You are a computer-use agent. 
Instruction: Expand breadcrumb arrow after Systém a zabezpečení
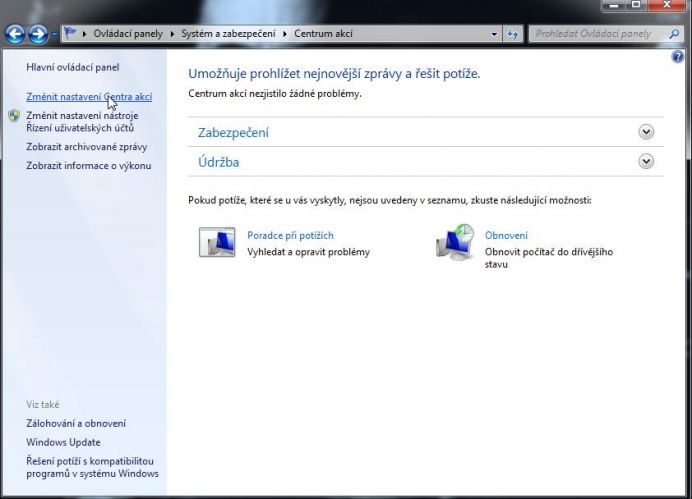click(x=285, y=34)
